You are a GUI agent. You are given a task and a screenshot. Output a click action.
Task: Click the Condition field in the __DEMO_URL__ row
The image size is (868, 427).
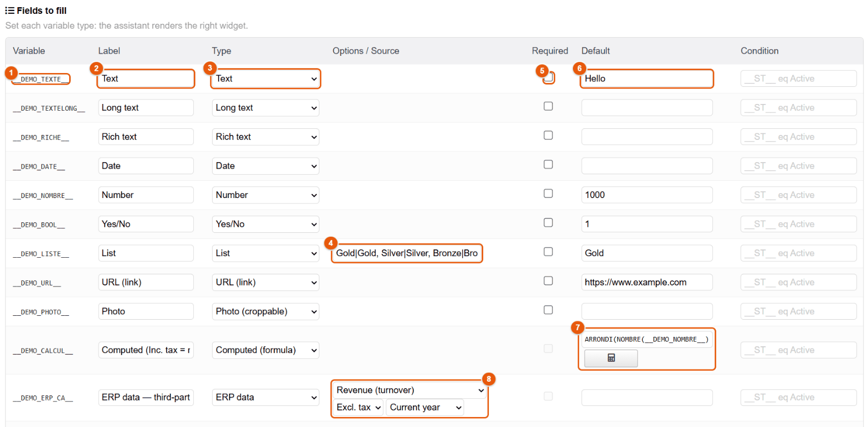click(799, 282)
